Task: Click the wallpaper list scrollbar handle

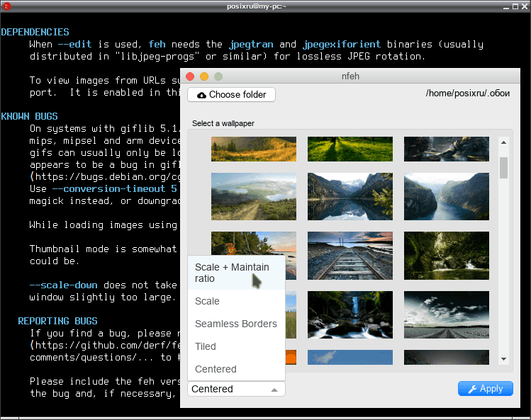Action: 503,168
